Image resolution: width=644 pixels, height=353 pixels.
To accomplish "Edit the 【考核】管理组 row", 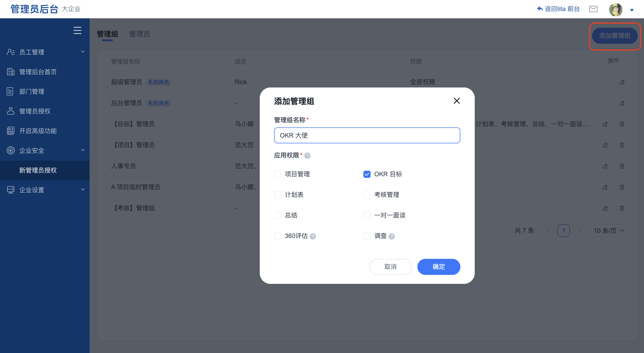I will (x=605, y=208).
